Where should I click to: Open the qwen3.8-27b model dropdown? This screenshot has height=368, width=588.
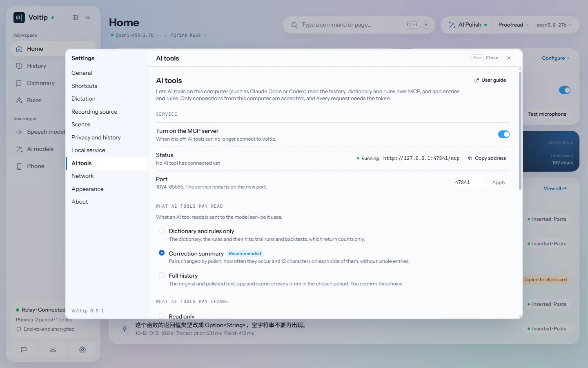click(x=554, y=25)
